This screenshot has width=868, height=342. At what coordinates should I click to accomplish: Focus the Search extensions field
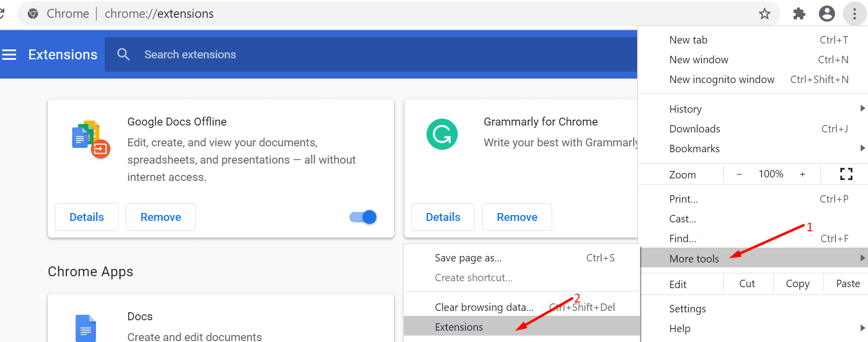point(371,54)
